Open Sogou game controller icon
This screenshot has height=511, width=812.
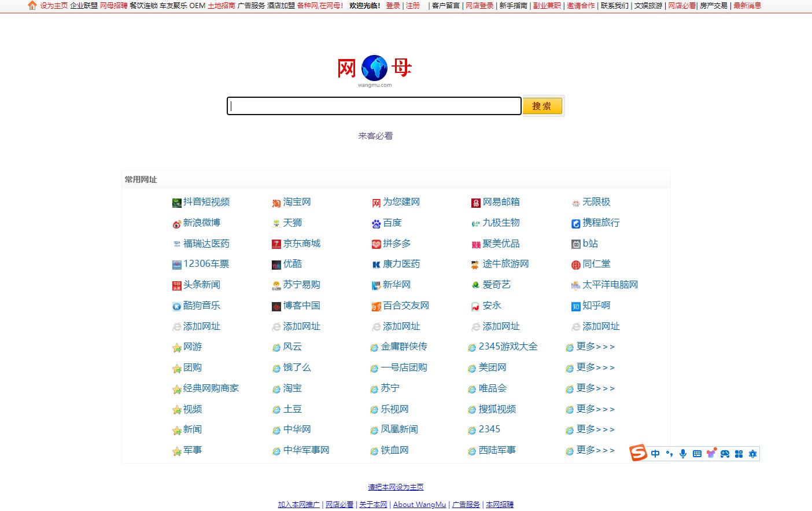(725, 454)
